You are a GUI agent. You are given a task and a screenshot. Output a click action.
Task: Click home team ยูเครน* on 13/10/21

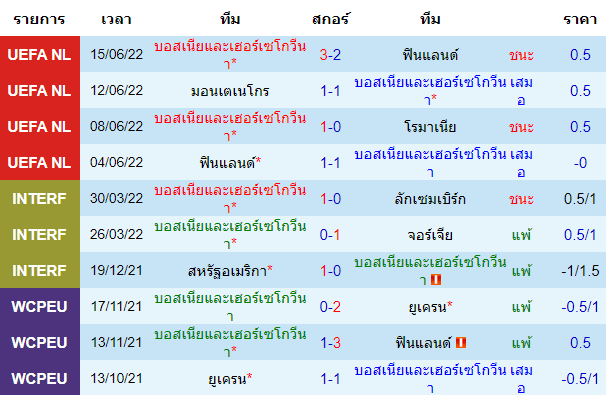click(x=230, y=379)
